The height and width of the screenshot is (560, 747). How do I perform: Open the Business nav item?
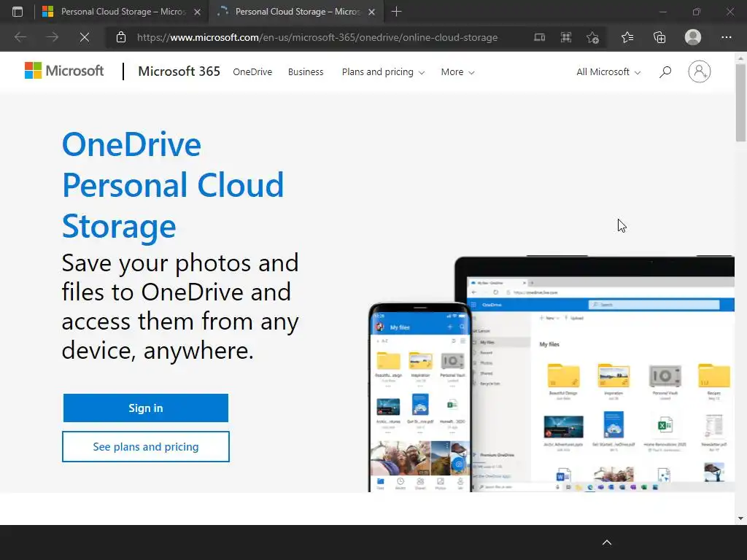coord(306,72)
